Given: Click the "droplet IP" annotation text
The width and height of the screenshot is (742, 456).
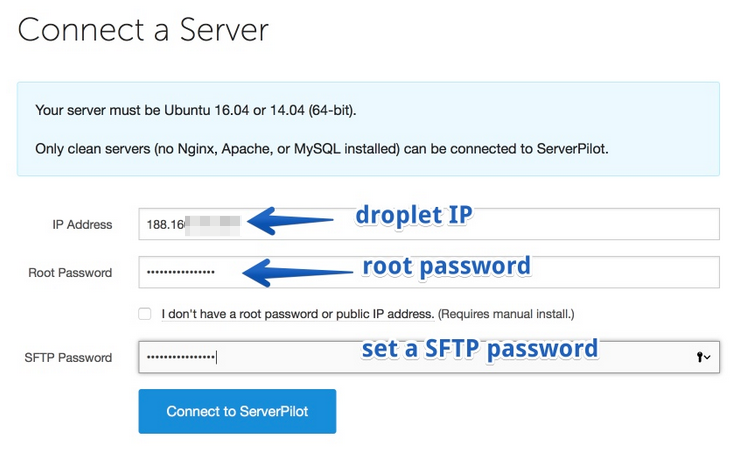Looking at the screenshot, I should click(x=413, y=216).
